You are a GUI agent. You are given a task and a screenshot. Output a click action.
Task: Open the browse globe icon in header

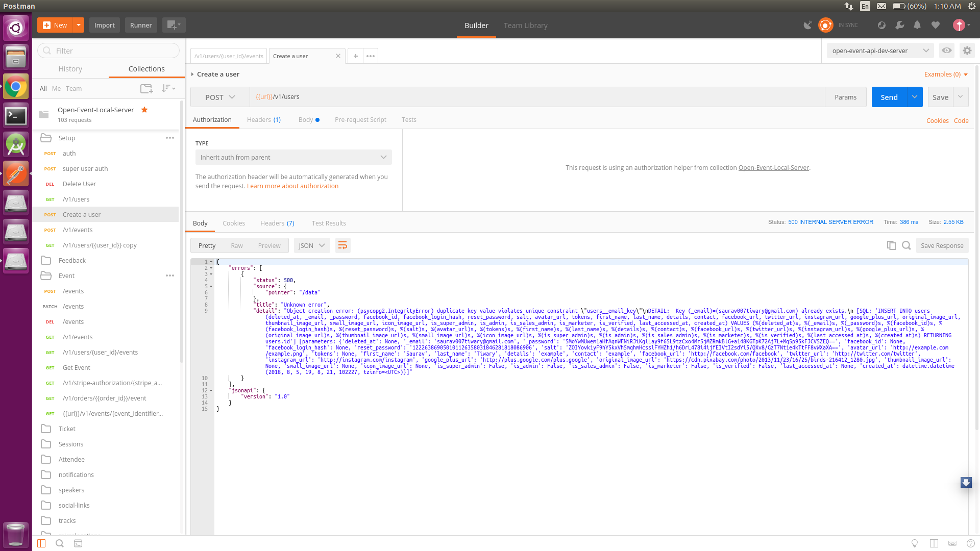point(881,25)
